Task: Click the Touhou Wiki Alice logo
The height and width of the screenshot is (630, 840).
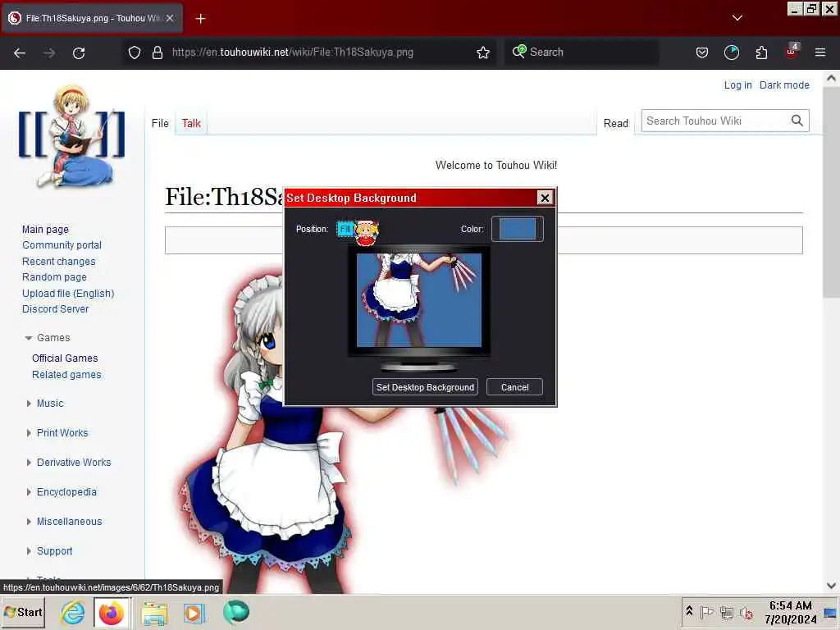Action: [71, 135]
